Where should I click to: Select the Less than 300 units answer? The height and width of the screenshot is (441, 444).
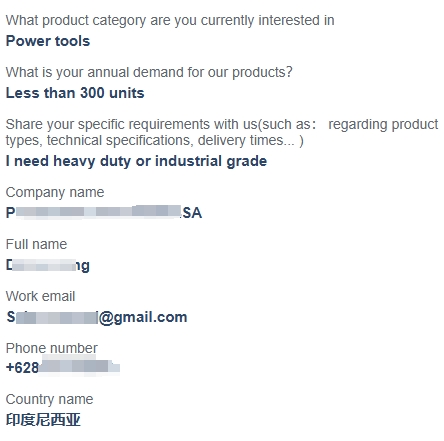(75, 93)
